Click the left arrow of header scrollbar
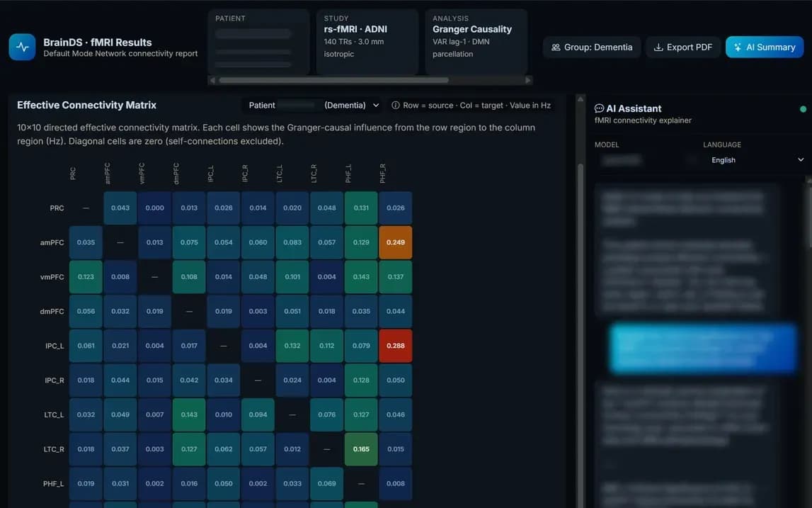The width and height of the screenshot is (812, 508). tap(212, 80)
